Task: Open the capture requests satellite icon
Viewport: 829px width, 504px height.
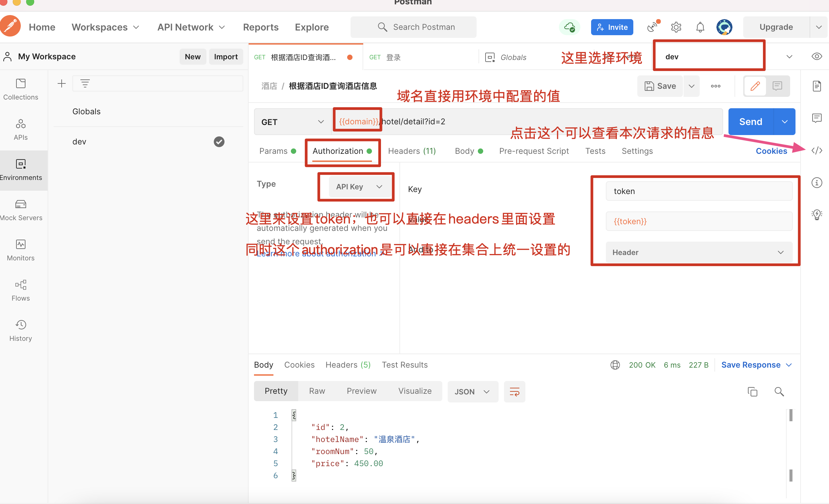Action: click(x=653, y=26)
